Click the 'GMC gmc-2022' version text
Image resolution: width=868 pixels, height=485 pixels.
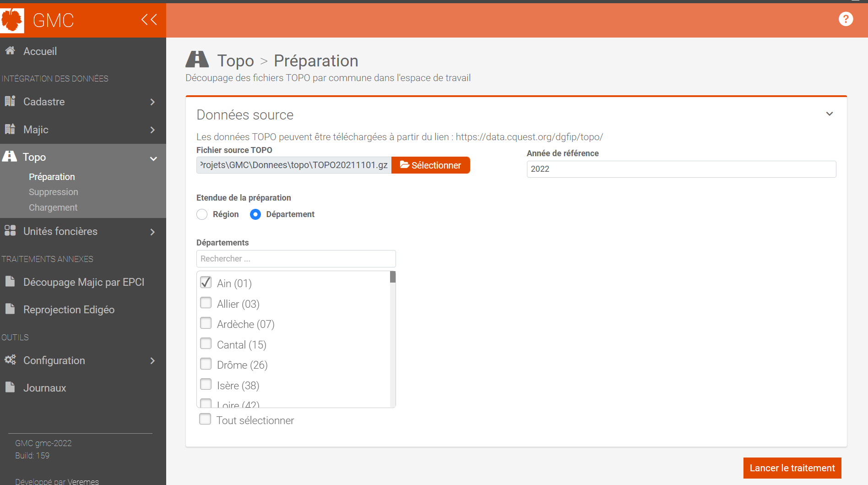43,443
